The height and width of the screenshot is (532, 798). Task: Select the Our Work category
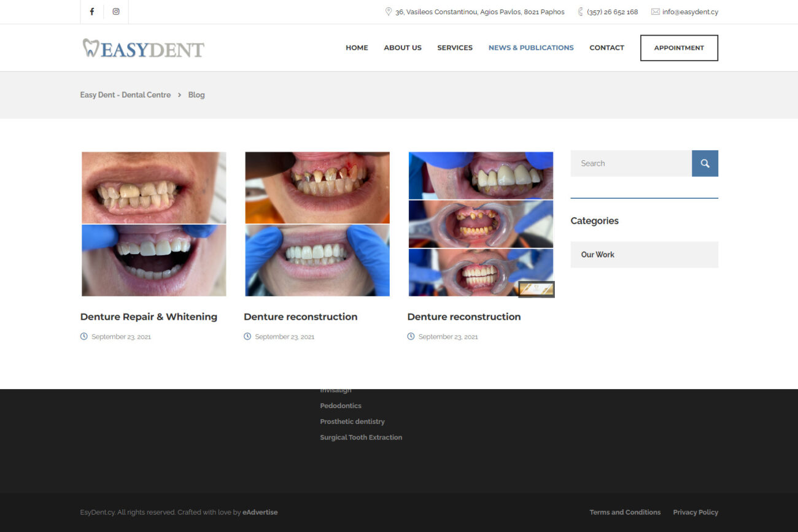coord(598,255)
